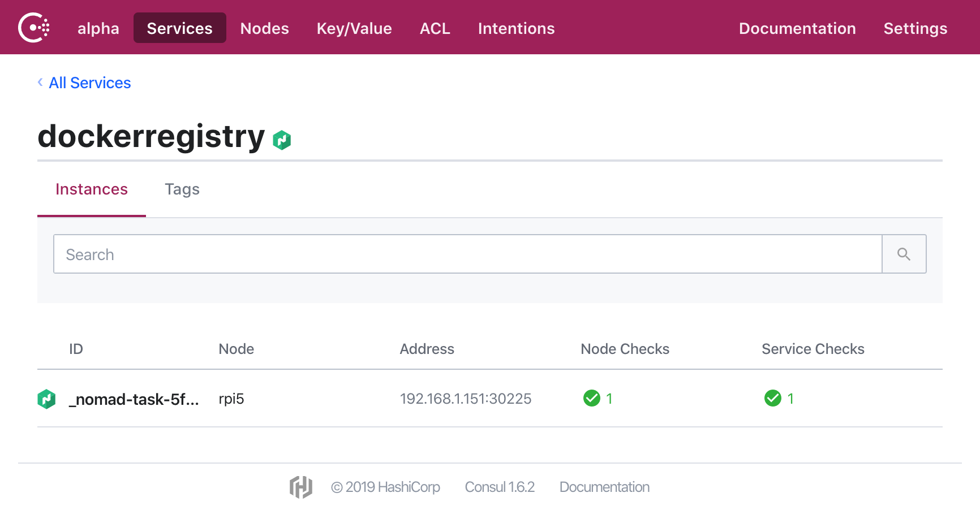Click the footer Documentation link
This screenshot has width=980, height=510.
coord(604,487)
